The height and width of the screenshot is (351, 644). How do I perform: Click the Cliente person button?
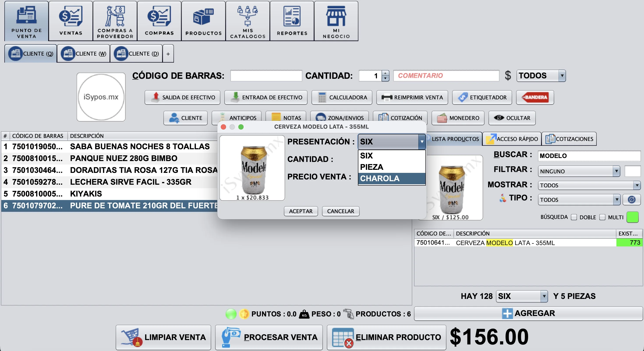(186, 118)
